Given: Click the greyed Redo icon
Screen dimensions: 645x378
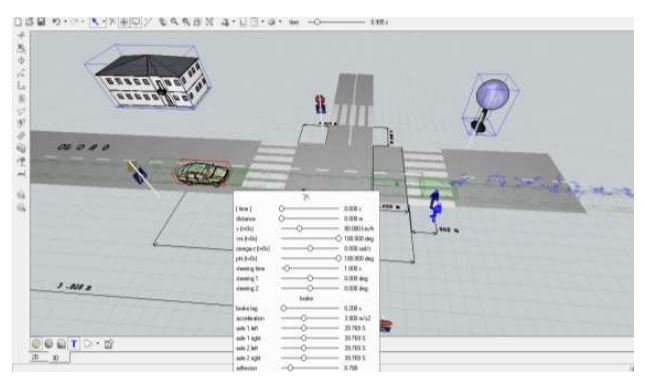Looking at the screenshot, I should click(x=75, y=22).
